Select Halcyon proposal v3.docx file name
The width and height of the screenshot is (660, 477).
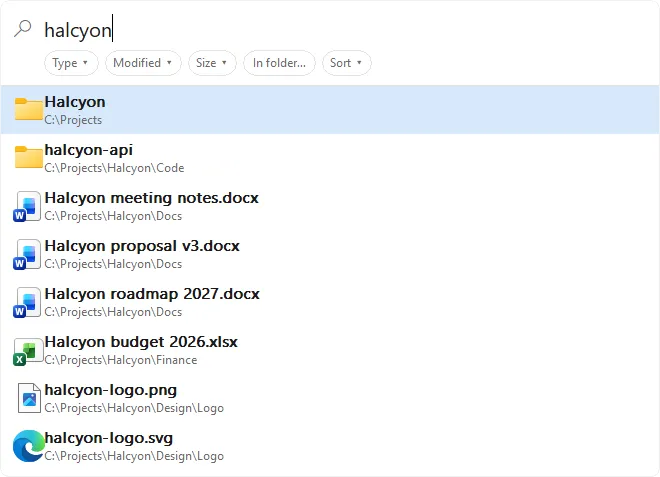coord(142,246)
